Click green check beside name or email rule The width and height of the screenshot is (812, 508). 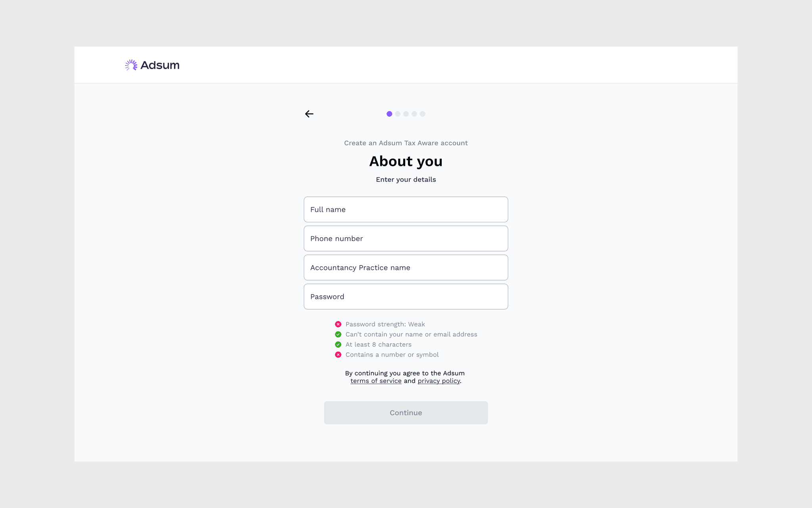pos(338,335)
